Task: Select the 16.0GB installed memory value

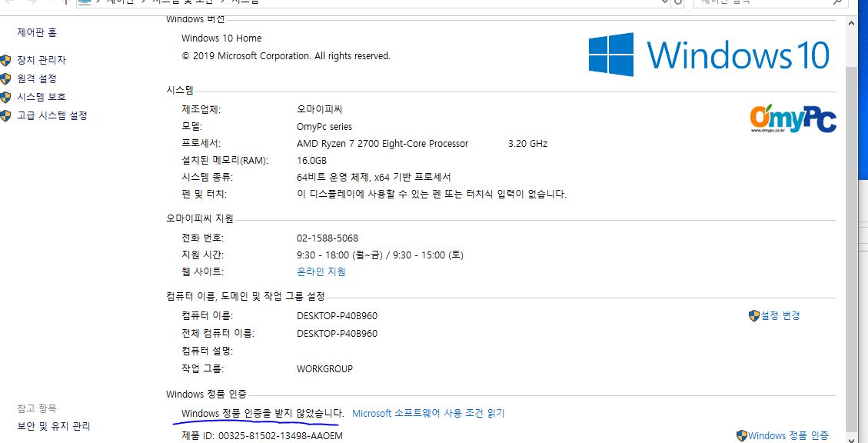Action: [x=311, y=162]
